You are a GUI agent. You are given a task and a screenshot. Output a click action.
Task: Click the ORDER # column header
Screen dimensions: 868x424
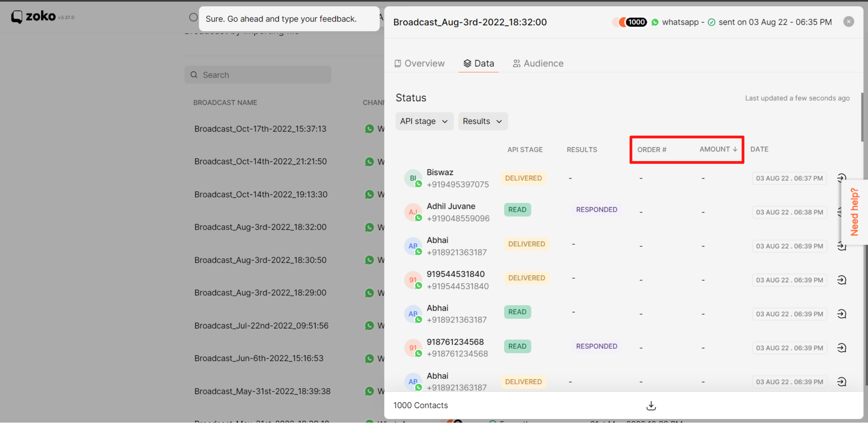[x=652, y=150]
